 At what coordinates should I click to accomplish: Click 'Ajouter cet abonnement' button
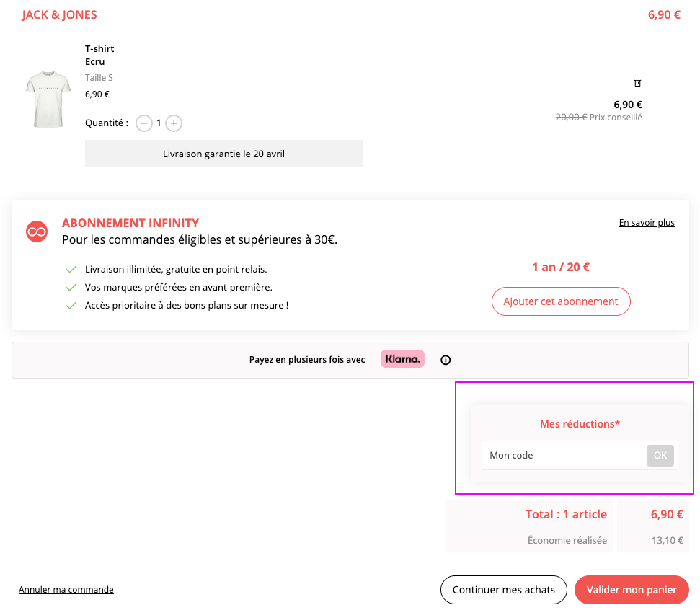pyautogui.click(x=561, y=301)
